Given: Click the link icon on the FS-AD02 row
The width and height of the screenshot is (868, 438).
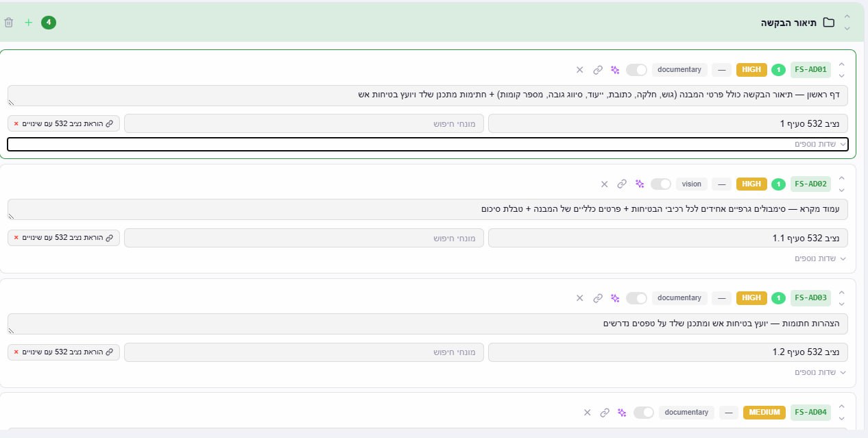Looking at the screenshot, I should tap(622, 184).
